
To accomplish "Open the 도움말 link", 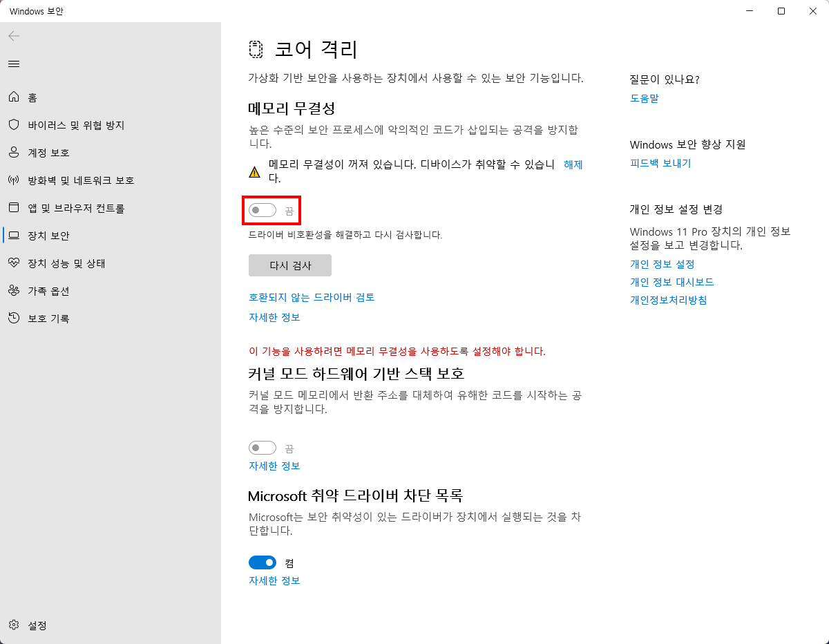I will [645, 98].
